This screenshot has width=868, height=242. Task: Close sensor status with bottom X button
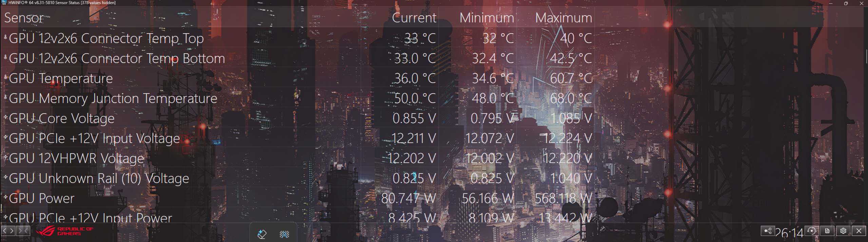pos(859,231)
